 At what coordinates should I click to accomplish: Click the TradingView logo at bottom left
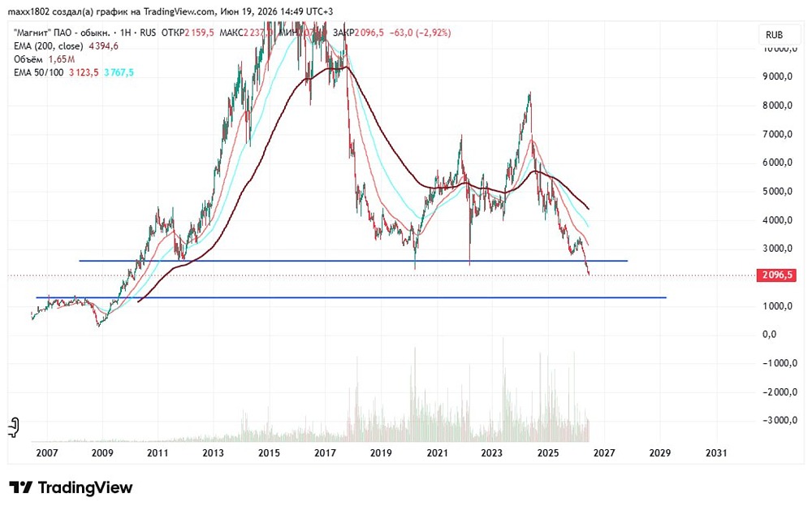(71, 487)
